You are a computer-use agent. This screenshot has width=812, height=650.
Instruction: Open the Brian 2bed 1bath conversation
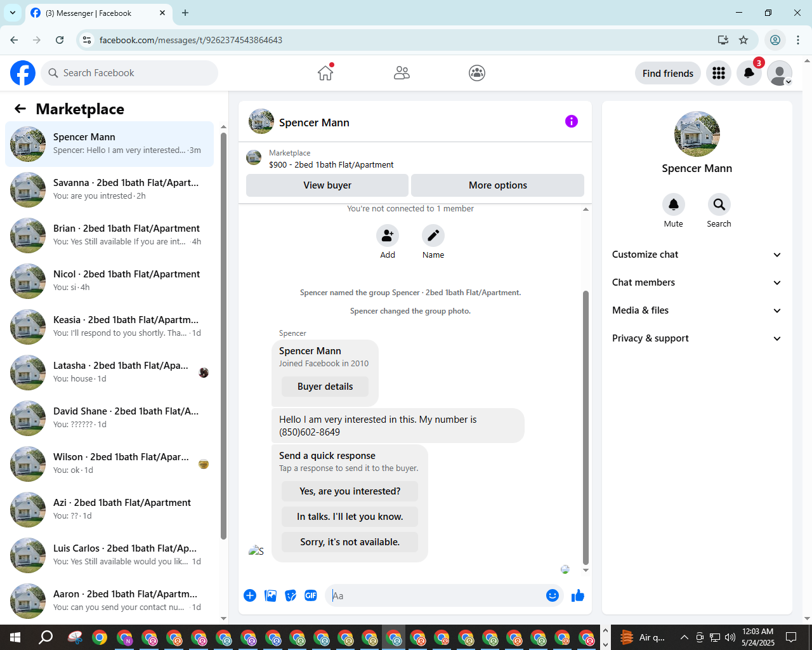pos(109,235)
